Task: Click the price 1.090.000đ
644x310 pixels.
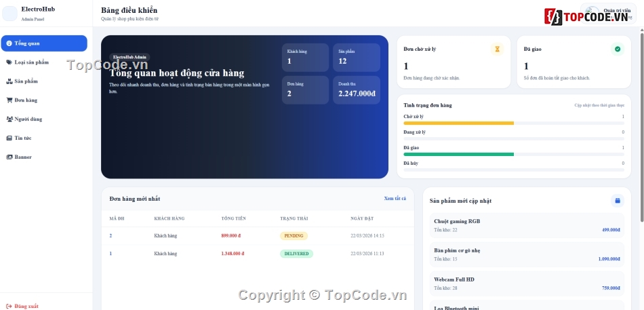Action: coord(609,259)
